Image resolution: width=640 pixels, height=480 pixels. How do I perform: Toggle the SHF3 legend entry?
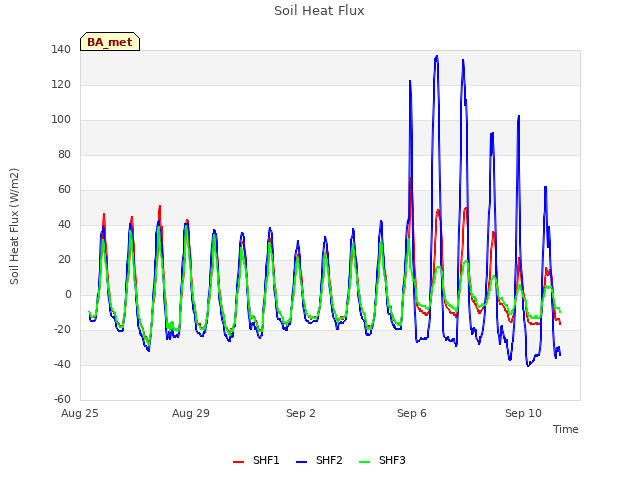pyautogui.click(x=382, y=460)
